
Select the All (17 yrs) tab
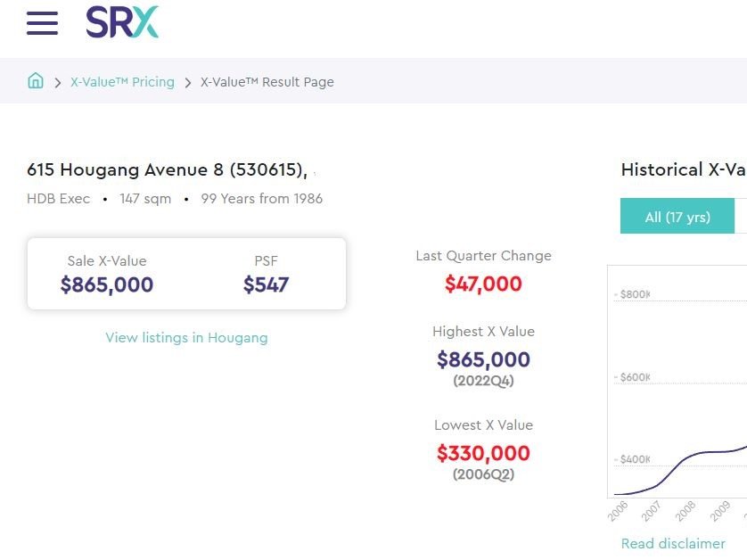pos(677,217)
